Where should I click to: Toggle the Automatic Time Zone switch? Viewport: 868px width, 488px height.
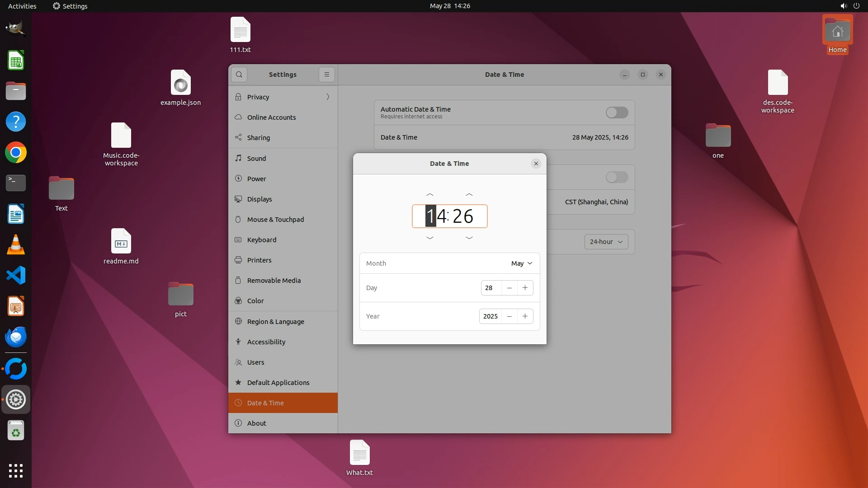coord(617,177)
